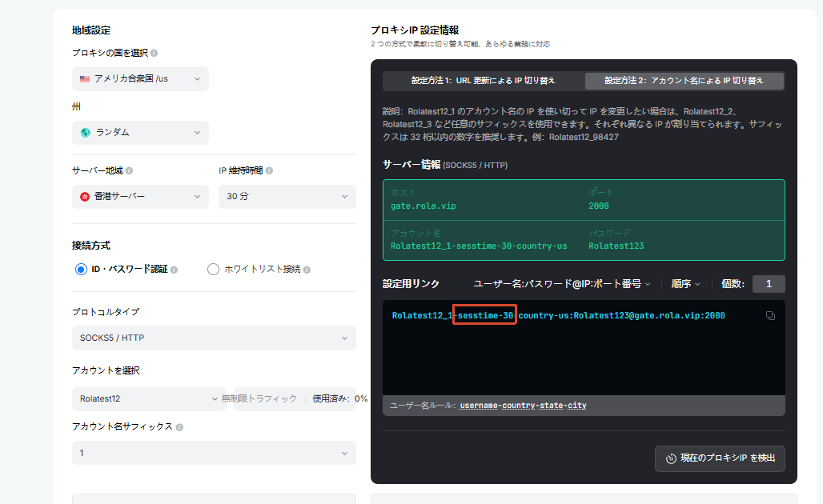Open the ユーザー名:パスワード@IP:ポート番号 format dropdown
823x504 pixels.
coord(562,284)
